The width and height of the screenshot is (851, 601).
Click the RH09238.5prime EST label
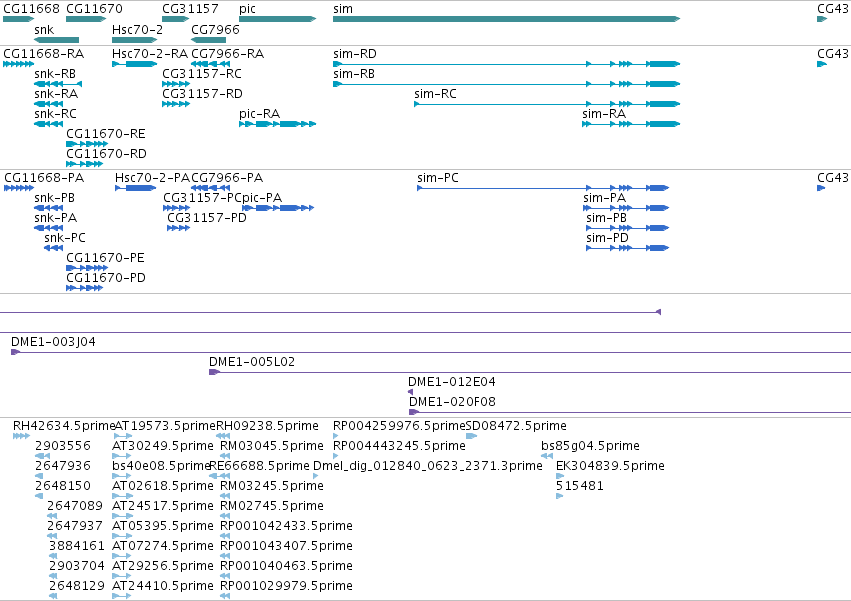tap(267, 426)
